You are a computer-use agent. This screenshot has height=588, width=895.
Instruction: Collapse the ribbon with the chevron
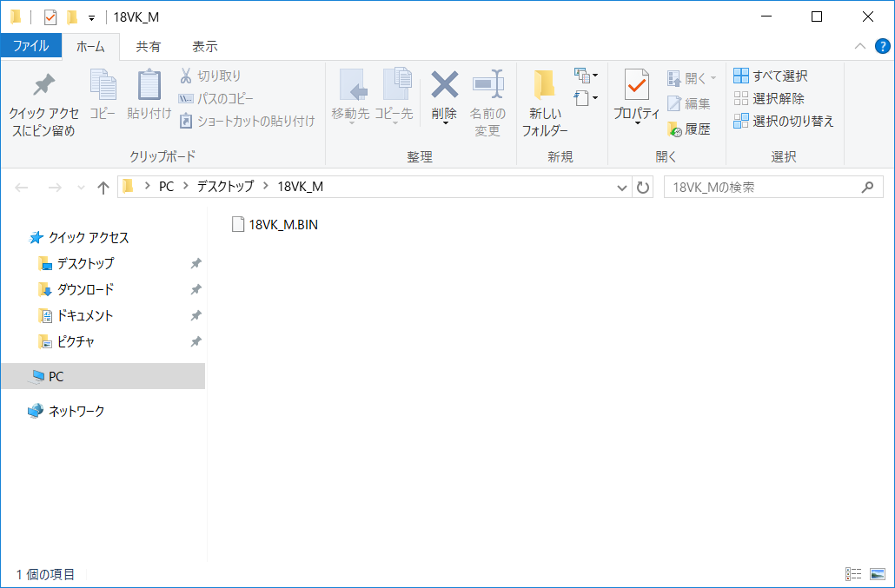pos(859,46)
